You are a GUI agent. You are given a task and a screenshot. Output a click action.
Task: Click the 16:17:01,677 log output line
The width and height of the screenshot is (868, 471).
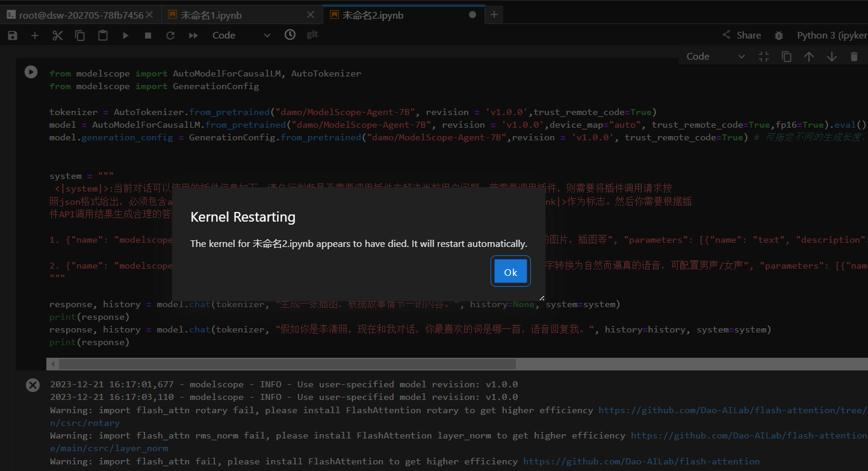point(284,384)
